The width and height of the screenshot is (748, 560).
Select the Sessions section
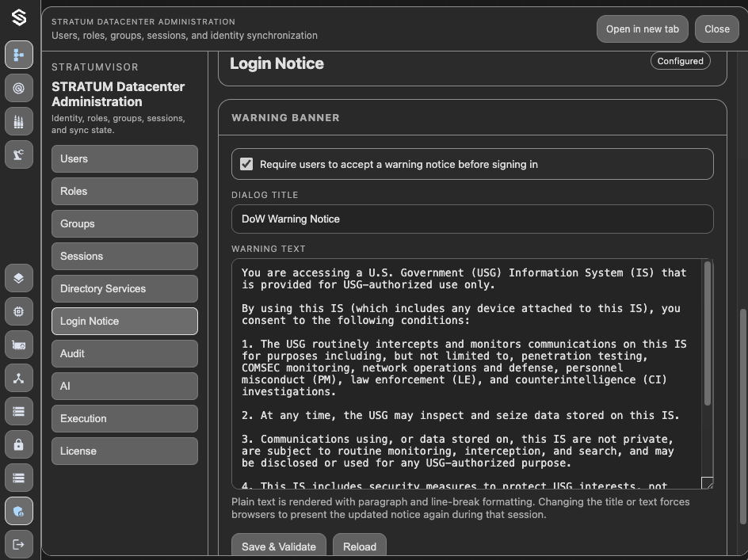coord(124,256)
